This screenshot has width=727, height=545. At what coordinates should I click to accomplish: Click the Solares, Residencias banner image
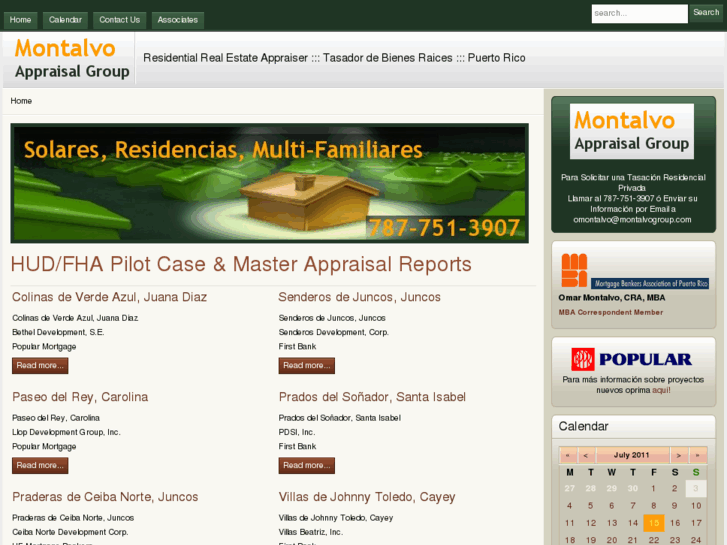click(269, 183)
